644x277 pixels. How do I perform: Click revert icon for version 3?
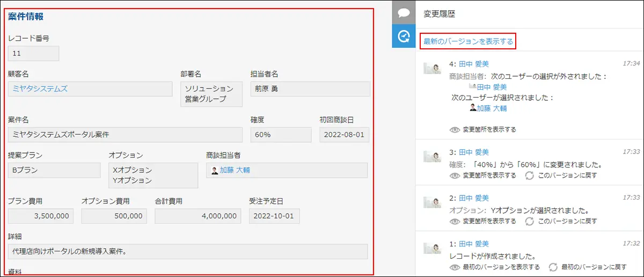tap(529, 176)
